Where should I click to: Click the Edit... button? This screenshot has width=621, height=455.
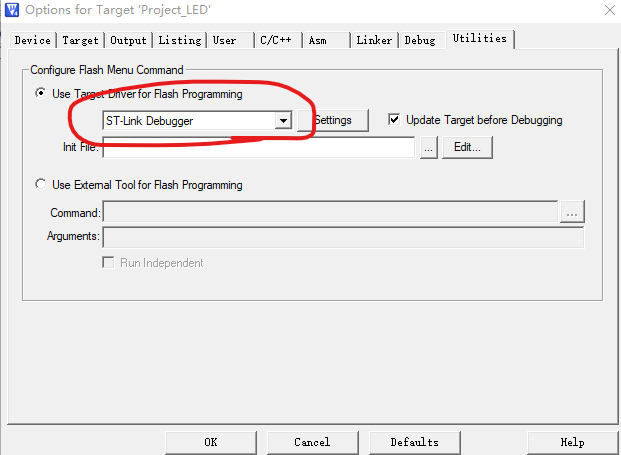click(x=467, y=147)
